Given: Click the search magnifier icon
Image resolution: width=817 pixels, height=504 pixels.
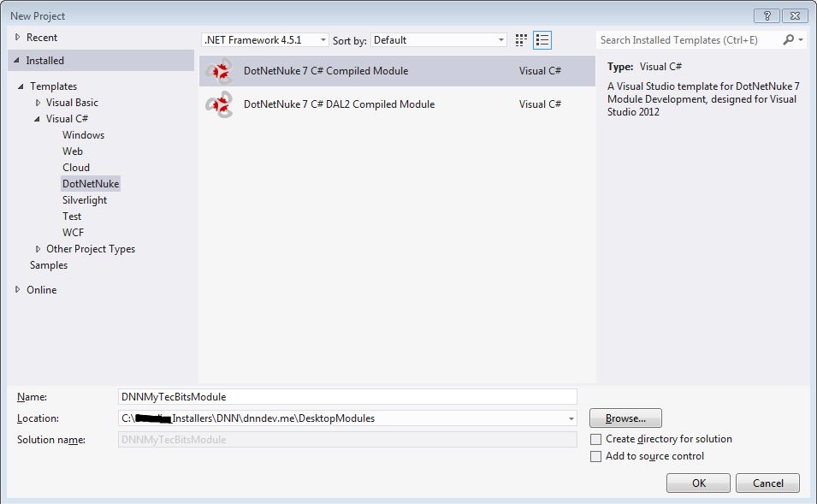Looking at the screenshot, I should point(788,39).
